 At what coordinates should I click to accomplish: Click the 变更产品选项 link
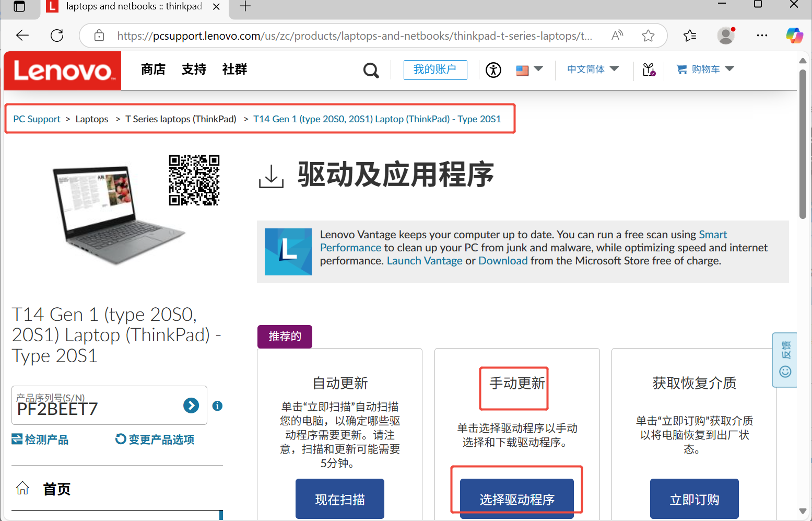coord(155,439)
